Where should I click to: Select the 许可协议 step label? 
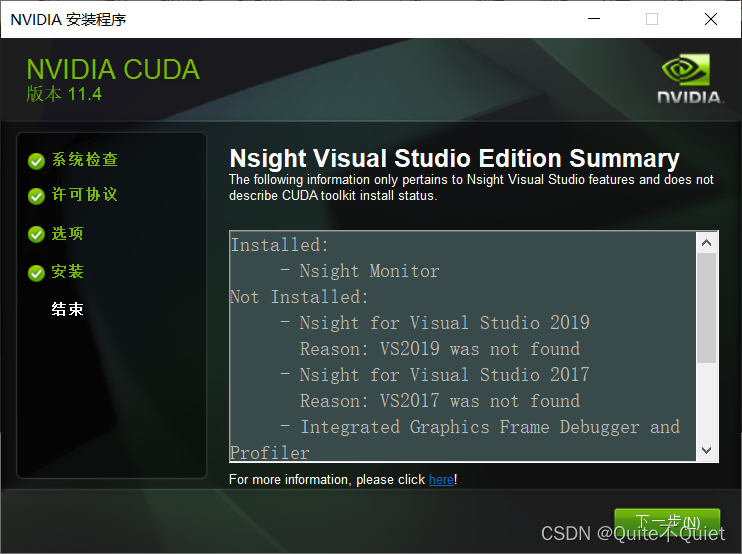click(84, 194)
